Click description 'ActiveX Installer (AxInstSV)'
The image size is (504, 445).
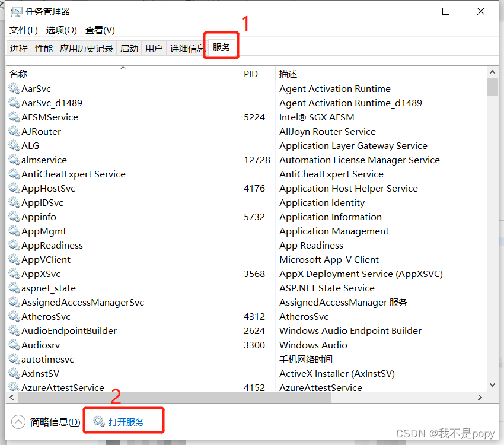coord(337,373)
